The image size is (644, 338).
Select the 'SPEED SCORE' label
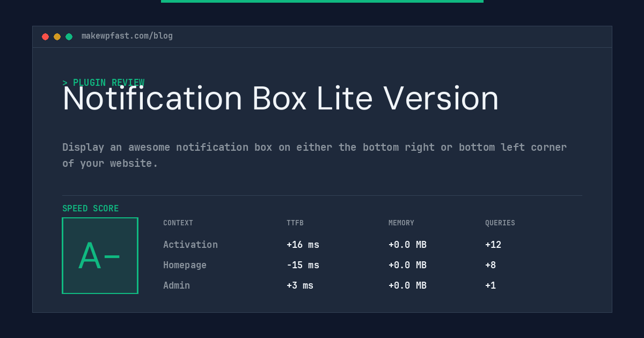point(91,209)
